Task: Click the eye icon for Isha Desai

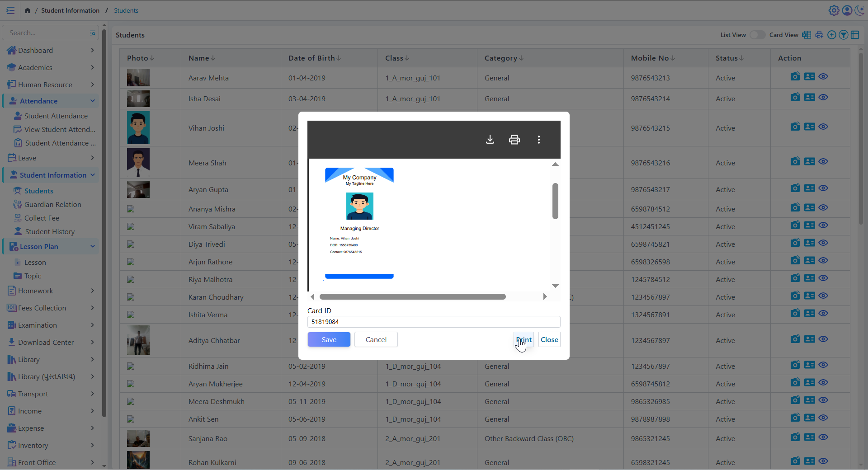Action: point(823,97)
